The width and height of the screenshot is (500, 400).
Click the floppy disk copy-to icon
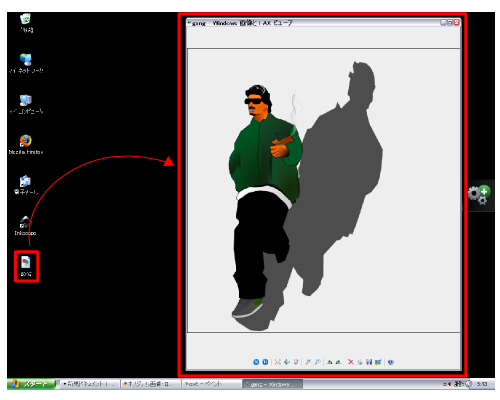[x=369, y=362]
